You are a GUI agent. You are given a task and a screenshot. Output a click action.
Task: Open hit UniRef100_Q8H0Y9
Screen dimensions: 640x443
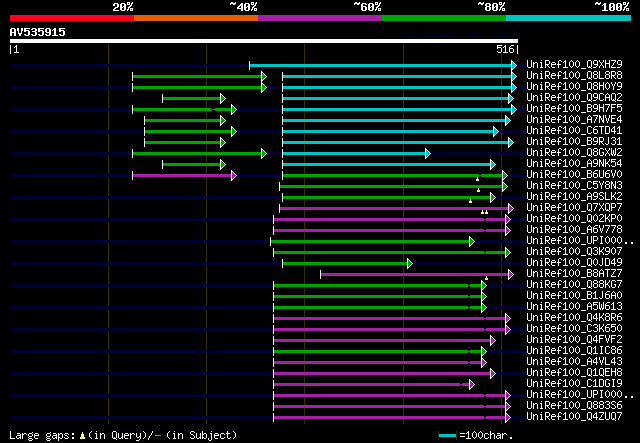coord(574,87)
